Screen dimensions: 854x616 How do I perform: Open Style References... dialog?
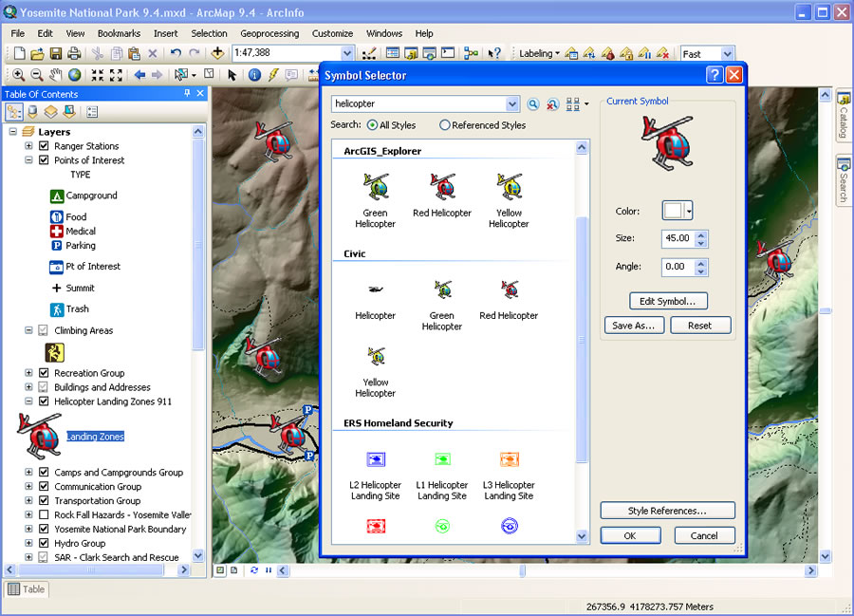point(667,511)
